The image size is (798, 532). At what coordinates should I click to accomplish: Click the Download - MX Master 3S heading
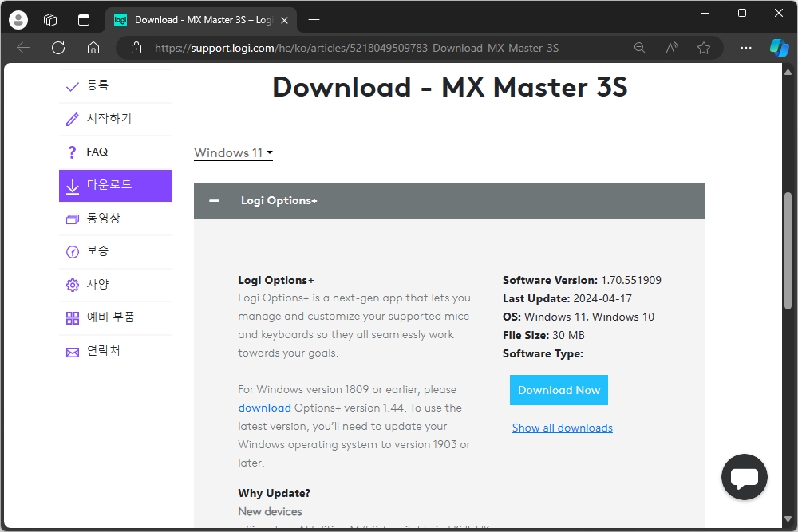pos(450,87)
